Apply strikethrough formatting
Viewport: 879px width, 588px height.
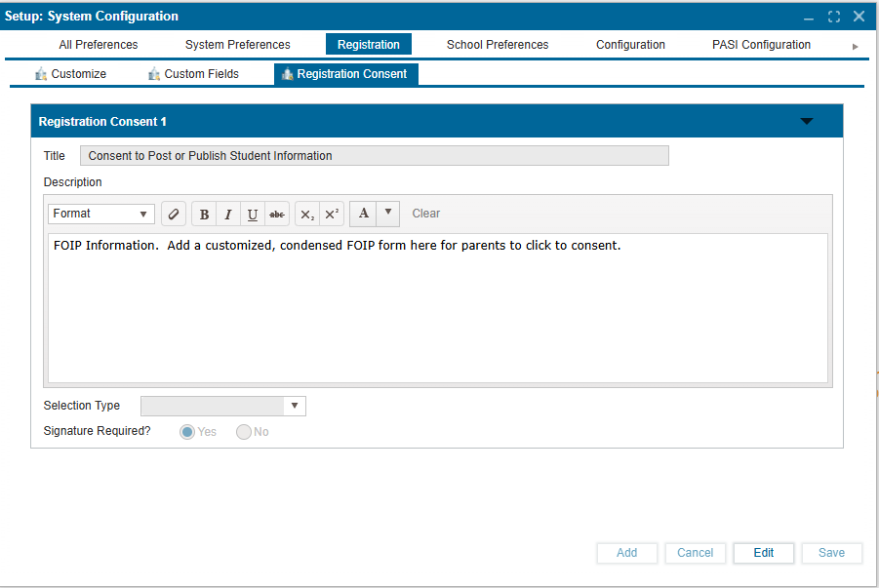click(x=276, y=214)
